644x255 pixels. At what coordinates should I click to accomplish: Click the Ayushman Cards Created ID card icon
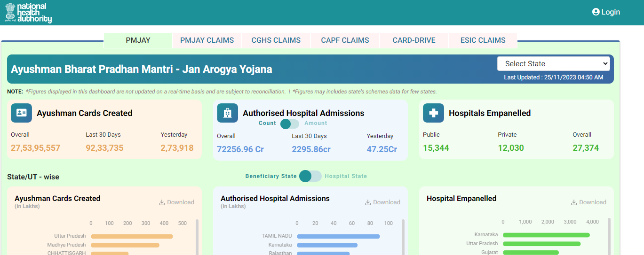[x=21, y=113]
